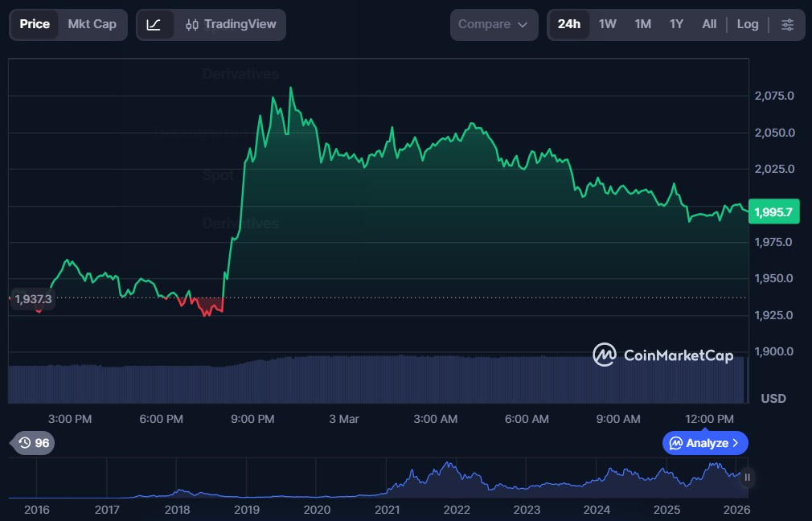Viewport: 812px width, 521px height.
Task: Show All time price history
Action: pos(708,25)
